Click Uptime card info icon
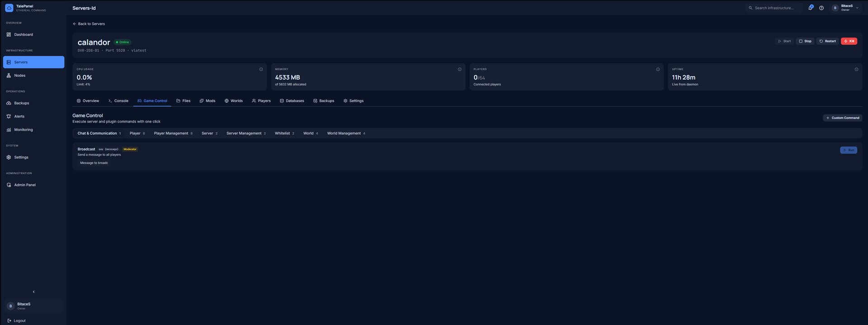868x325 pixels. pos(856,69)
